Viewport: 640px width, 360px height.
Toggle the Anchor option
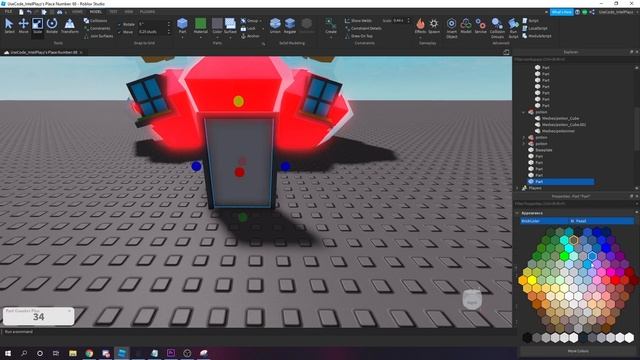[250, 36]
